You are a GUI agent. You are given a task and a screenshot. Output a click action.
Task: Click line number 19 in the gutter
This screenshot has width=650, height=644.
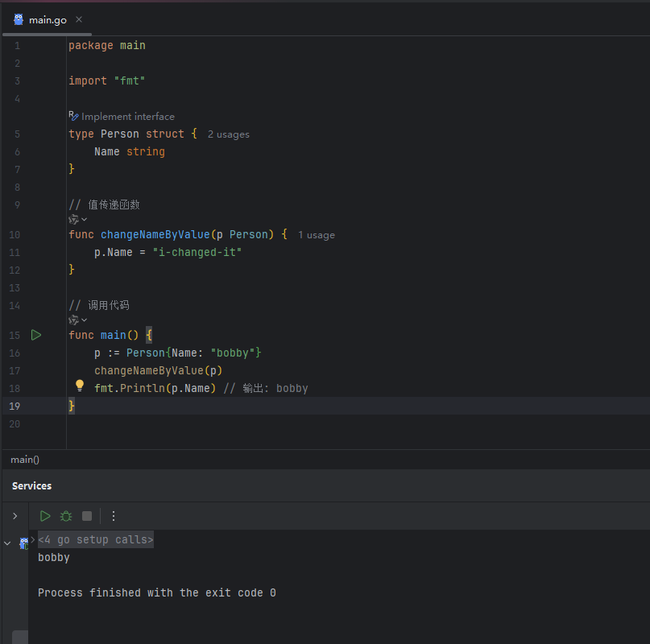tap(14, 407)
